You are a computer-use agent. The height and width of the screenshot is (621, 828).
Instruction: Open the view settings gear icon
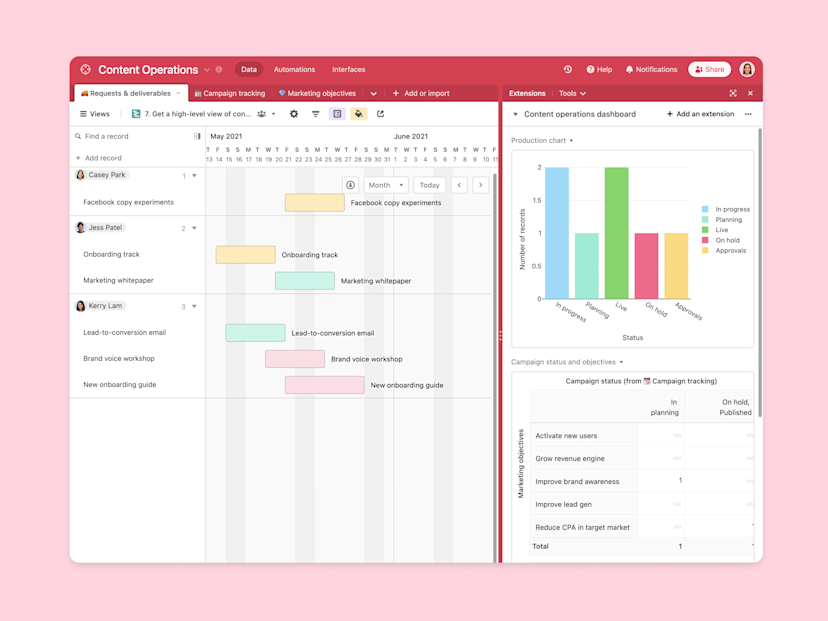click(293, 114)
